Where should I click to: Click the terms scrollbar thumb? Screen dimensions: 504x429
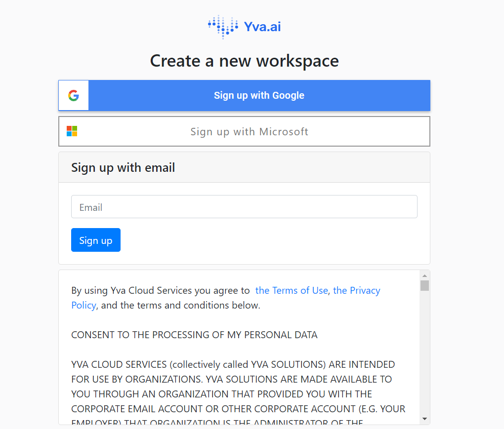(424, 285)
